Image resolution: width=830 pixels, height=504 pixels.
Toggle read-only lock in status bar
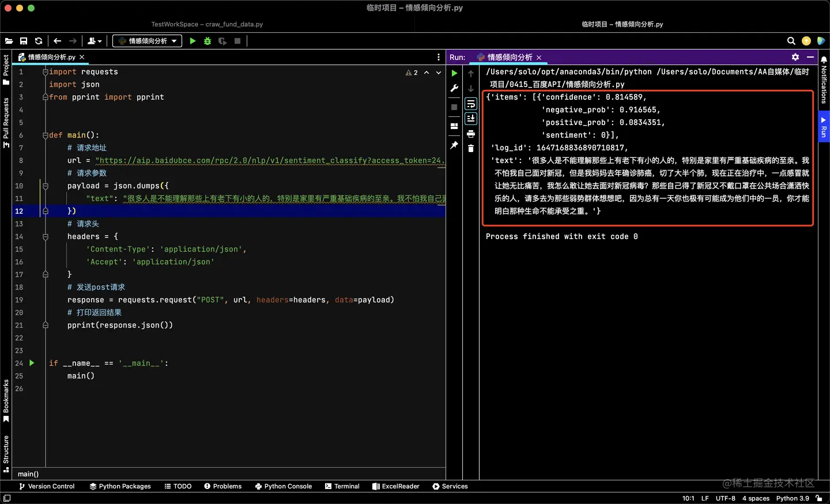pyautogui.click(x=819, y=498)
